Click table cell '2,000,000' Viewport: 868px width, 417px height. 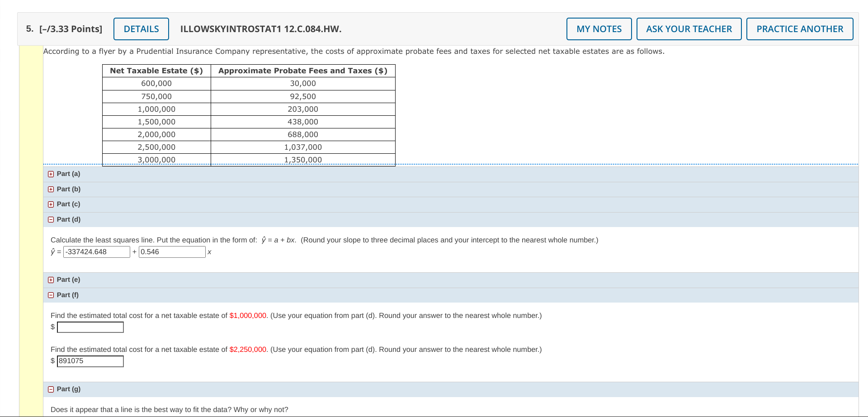[156, 134]
